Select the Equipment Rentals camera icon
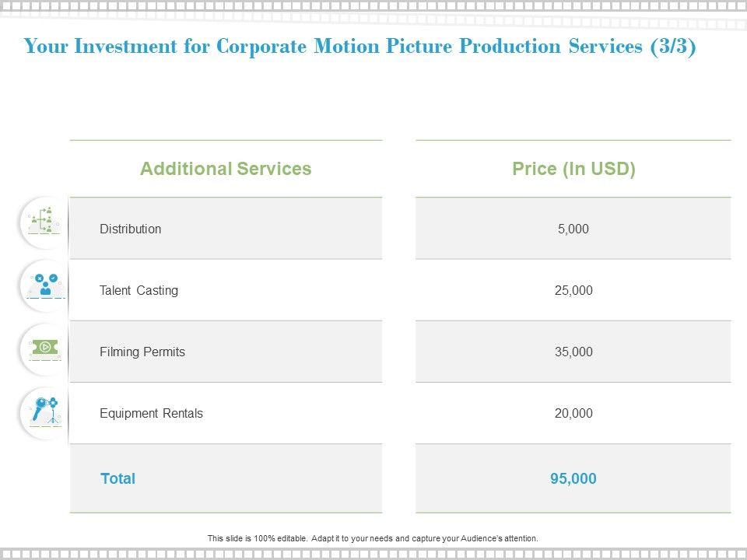Viewport: 747px width, 560px height. [44, 411]
